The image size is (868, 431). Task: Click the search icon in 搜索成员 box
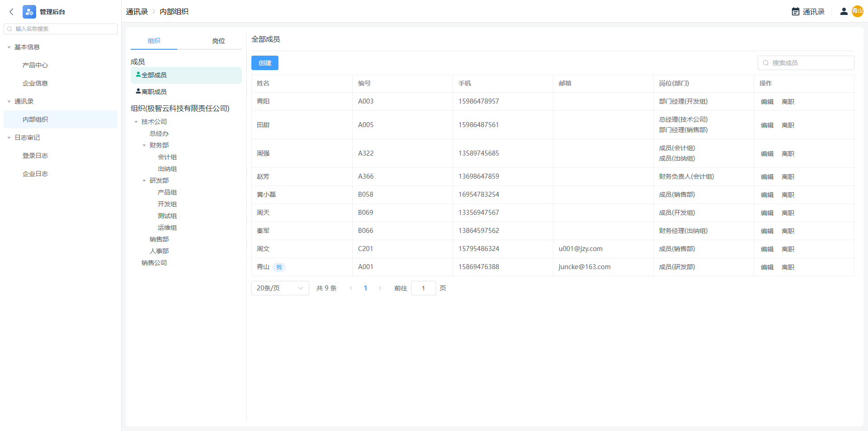(x=766, y=63)
